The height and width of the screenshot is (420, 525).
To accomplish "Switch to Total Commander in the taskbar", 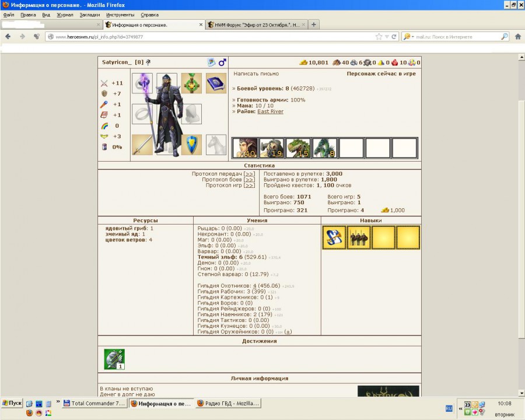I will click(x=94, y=403).
